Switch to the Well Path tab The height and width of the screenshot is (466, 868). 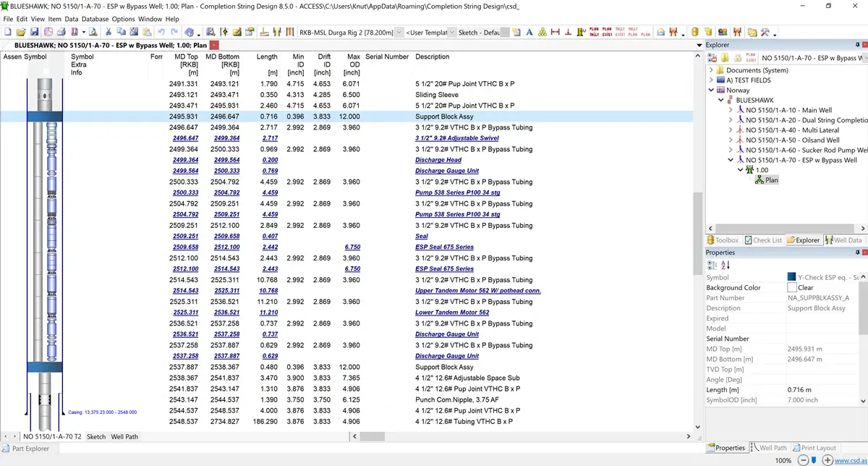[124, 437]
